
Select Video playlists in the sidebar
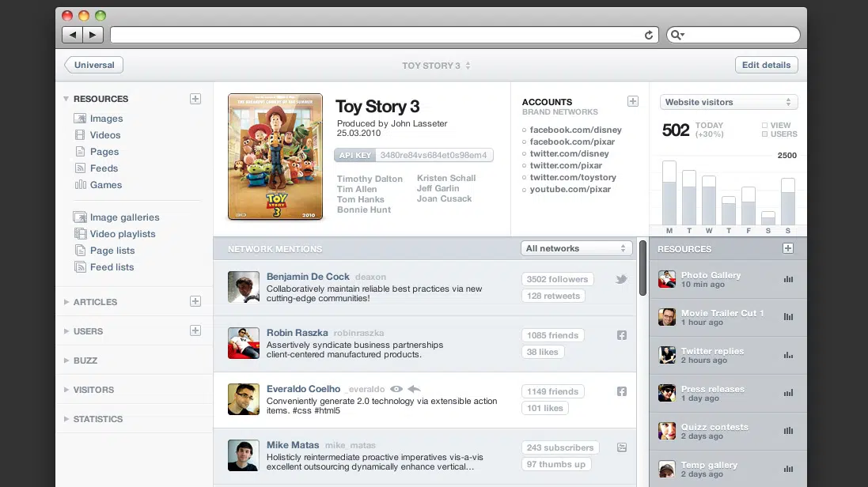(123, 234)
